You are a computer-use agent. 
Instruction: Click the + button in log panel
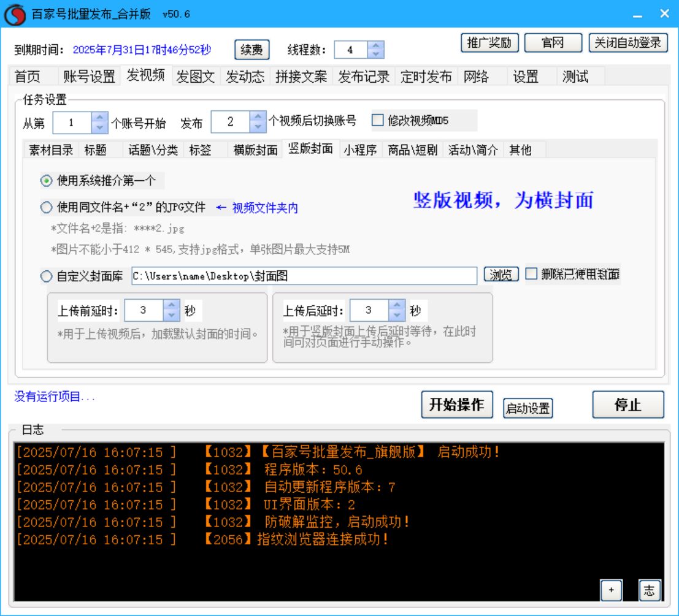611,590
